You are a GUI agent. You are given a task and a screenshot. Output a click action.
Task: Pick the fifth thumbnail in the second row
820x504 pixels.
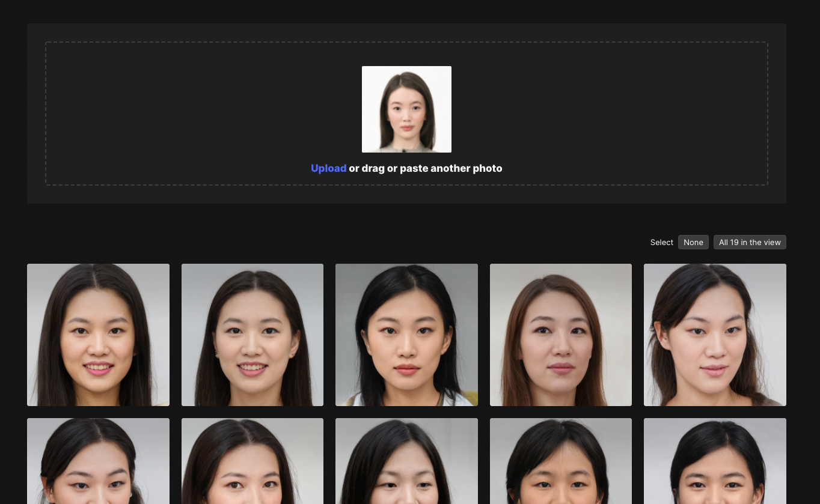pos(715,461)
